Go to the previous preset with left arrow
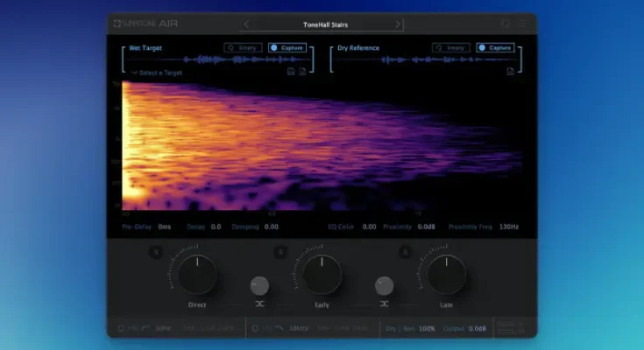The height and width of the screenshot is (350, 644). point(246,24)
